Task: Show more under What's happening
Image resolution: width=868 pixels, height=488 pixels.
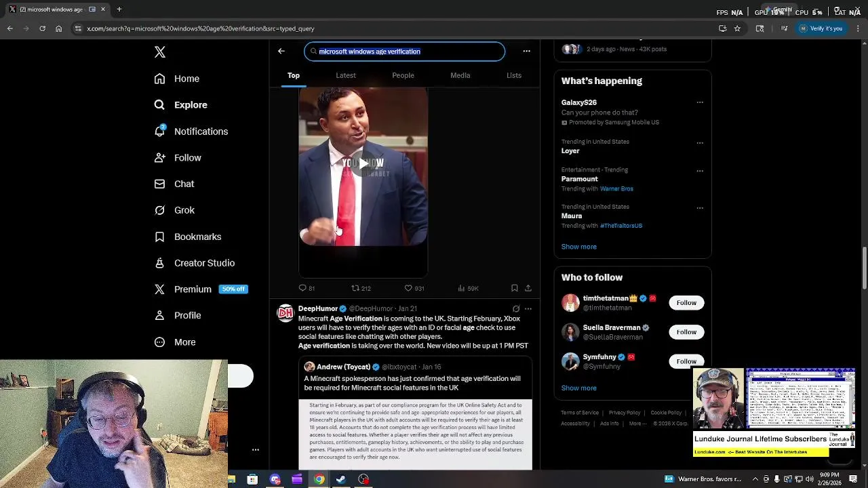Action: [578, 247]
